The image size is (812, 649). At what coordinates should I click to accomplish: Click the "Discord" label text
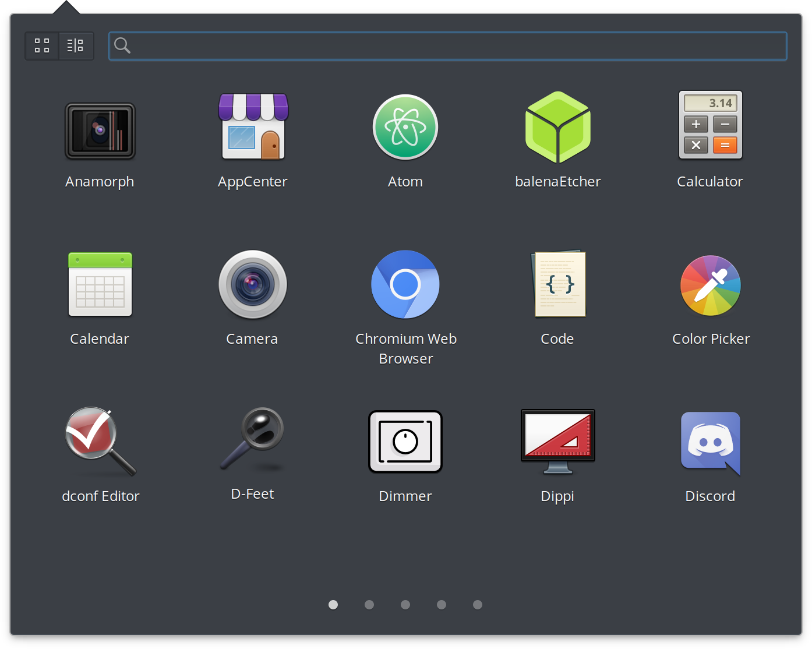click(710, 496)
